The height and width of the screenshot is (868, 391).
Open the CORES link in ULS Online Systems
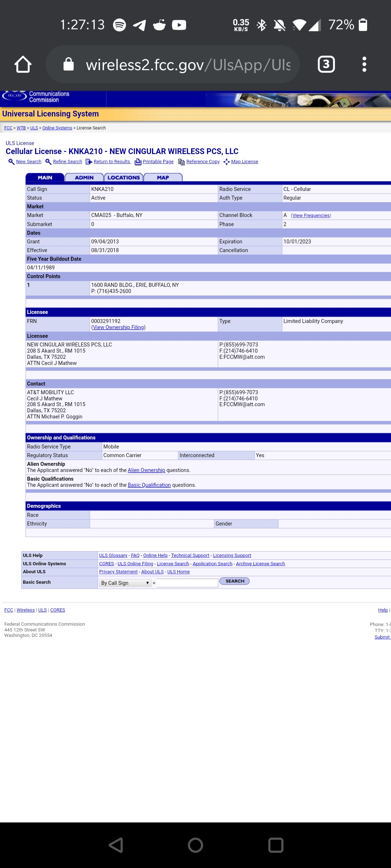click(106, 564)
